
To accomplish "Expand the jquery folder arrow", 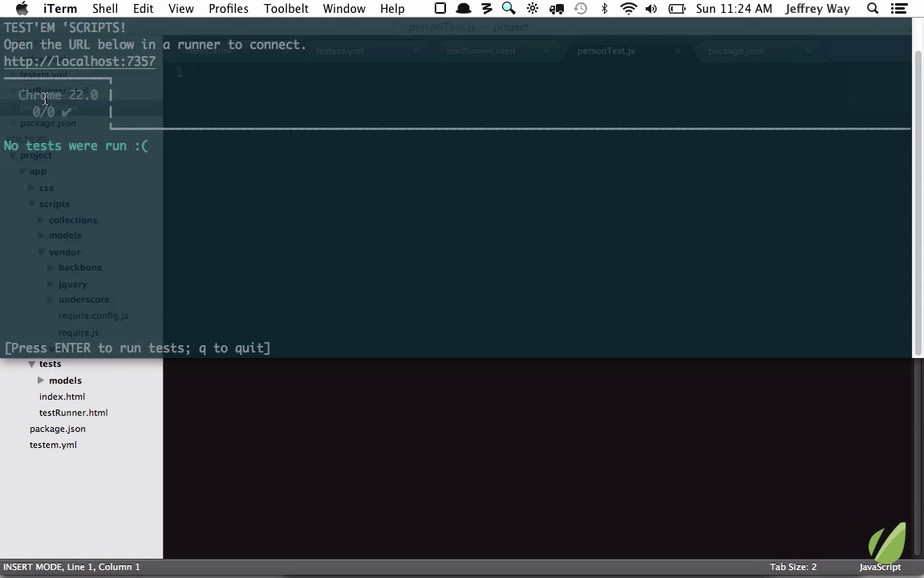I will point(51,283).
